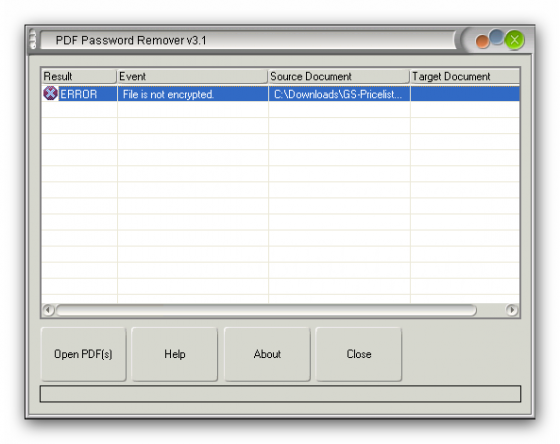
Task: Click the progress bar at the window bottom
Action: (280, 394)
